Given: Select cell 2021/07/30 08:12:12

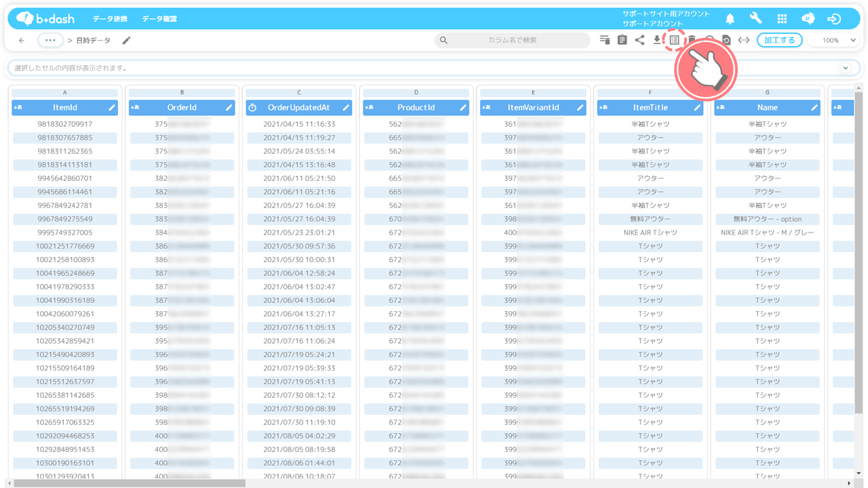Looking at the screenshot, I should tap(298, 396).
